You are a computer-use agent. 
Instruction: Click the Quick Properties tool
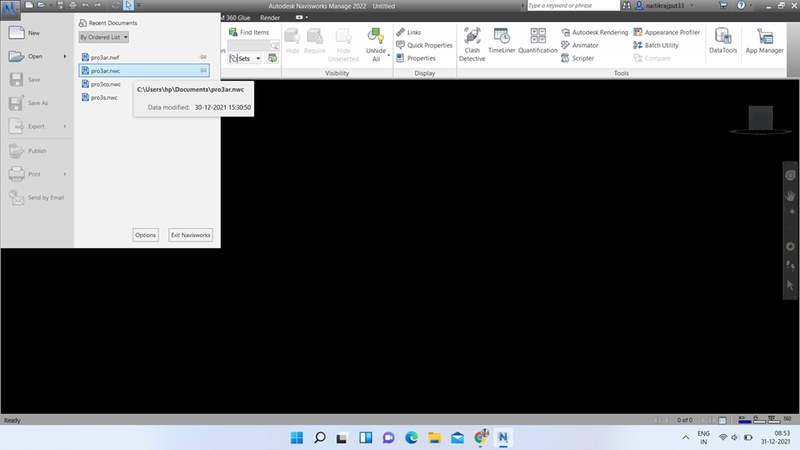click(x=424, y=45)
